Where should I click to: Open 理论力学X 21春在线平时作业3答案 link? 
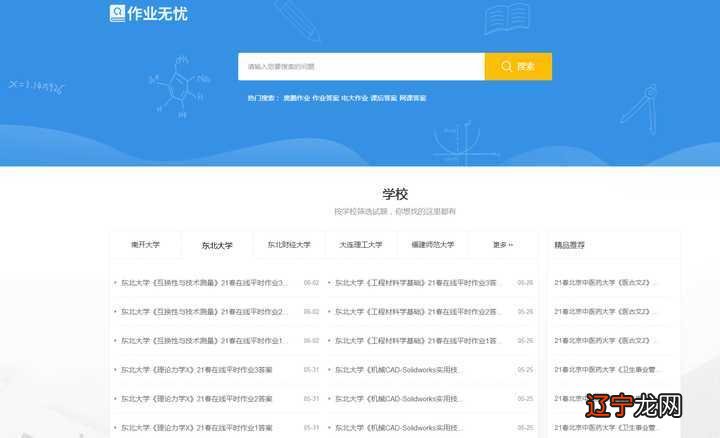[197, 370]
